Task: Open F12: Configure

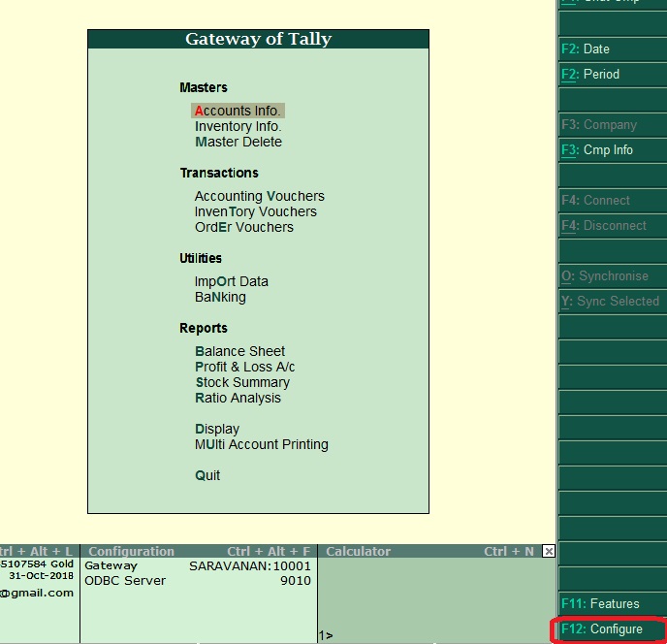Action: (613, 629)
